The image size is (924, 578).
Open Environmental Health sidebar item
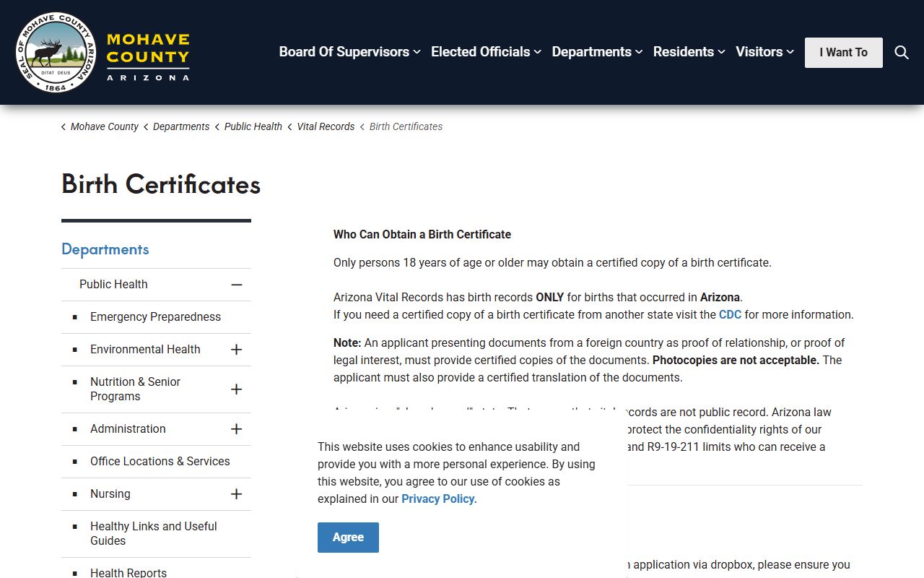[145, 350]
